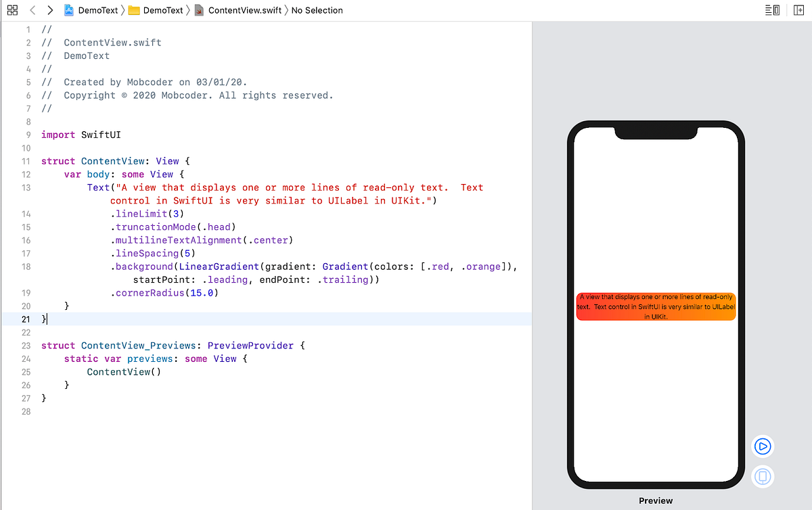
Task: Click the ContentView.swift file icon in jump bar
Action: click(x=200, y=10)
